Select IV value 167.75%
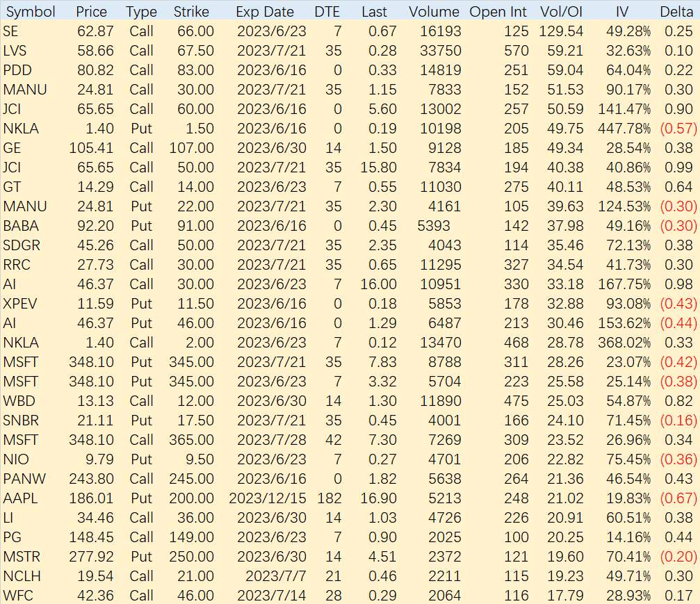 point(624,284)
